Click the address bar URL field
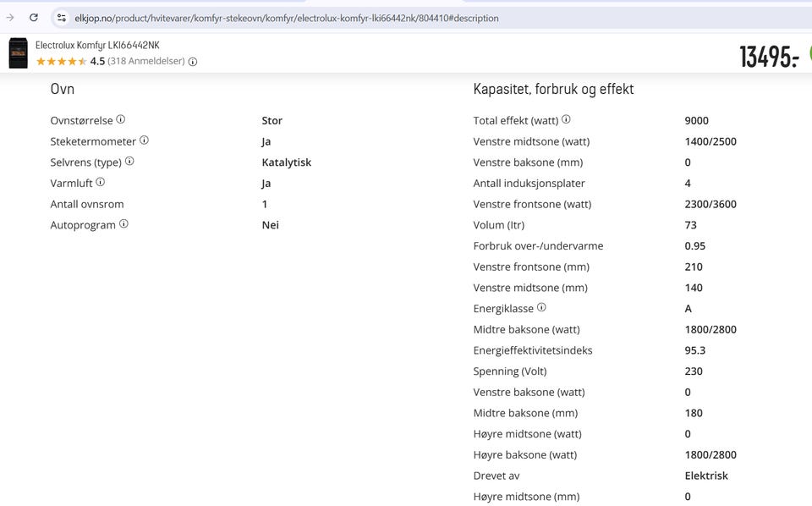The height and width of the screenshot is (506, 812). (x=287, y=18)
